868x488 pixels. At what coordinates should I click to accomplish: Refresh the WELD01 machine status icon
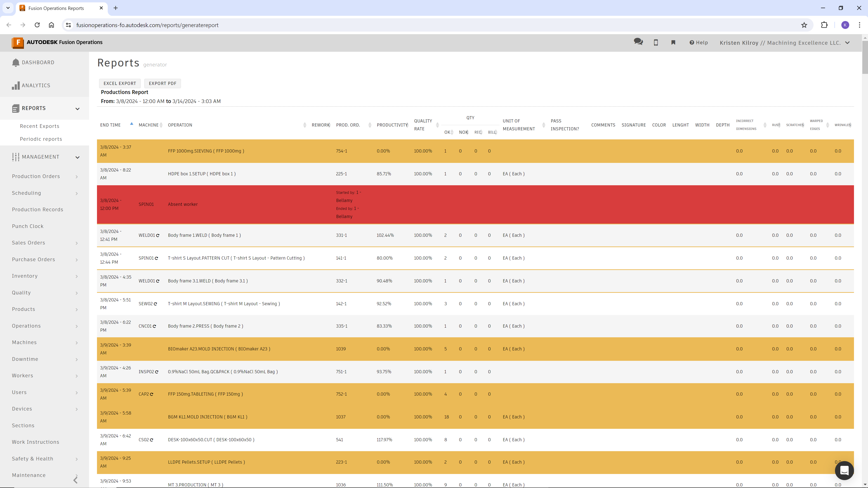pyautogui.click(x=158, y=235)
